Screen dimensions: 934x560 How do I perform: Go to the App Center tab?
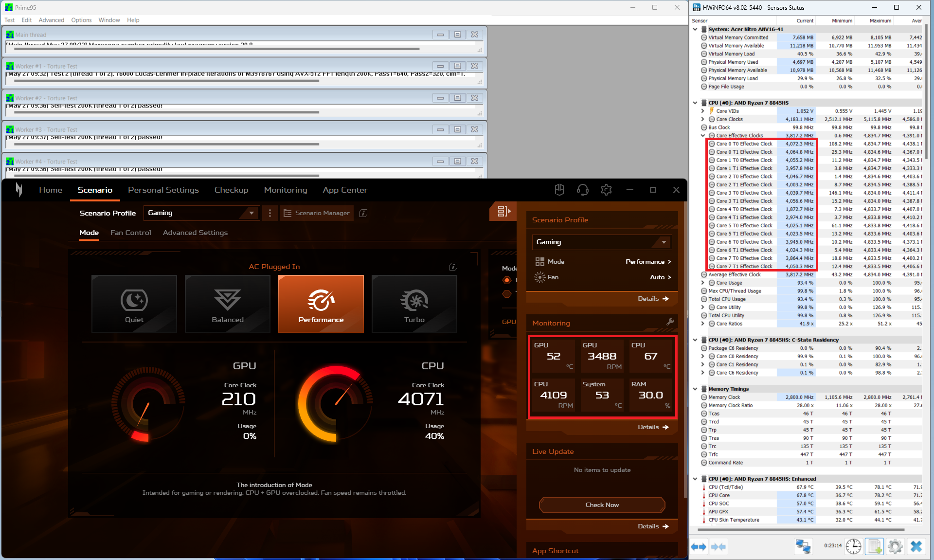[x=345, y=190]
